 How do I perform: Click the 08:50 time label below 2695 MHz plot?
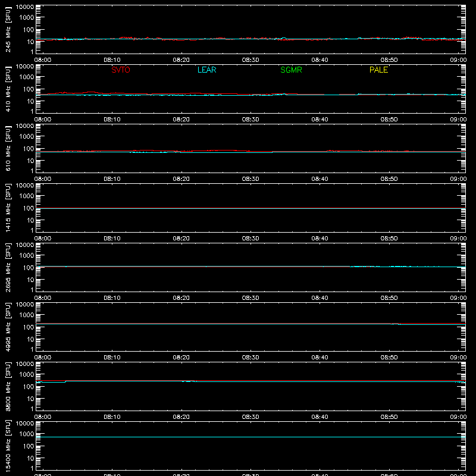click(389, 298)
